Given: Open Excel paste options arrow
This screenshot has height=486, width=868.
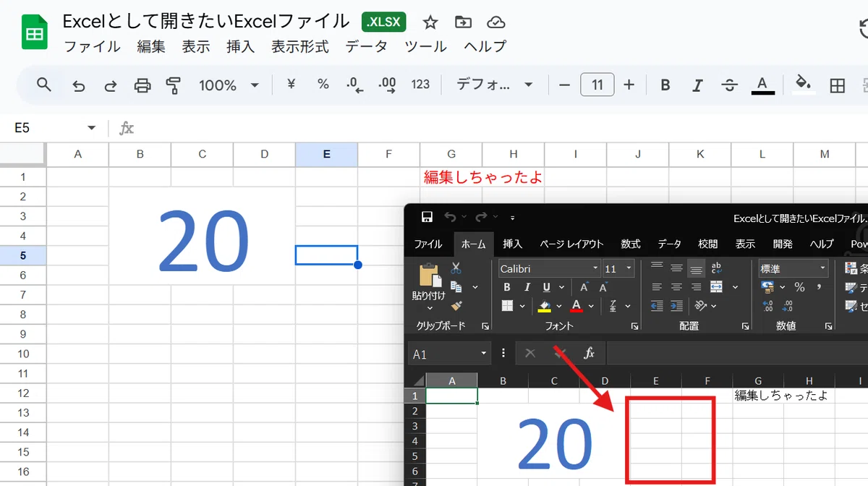Looking at the screenshot, I should [x=430, y=308].
